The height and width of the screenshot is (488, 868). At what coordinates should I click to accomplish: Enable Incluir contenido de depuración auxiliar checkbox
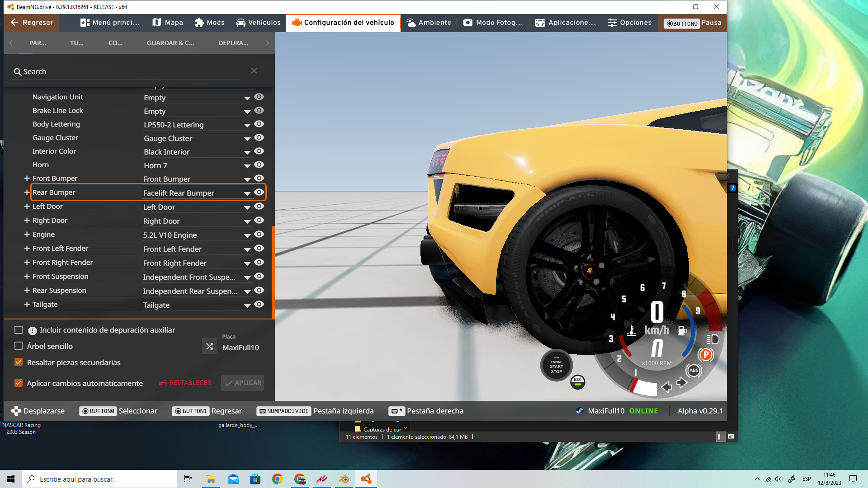coord(19,330)
